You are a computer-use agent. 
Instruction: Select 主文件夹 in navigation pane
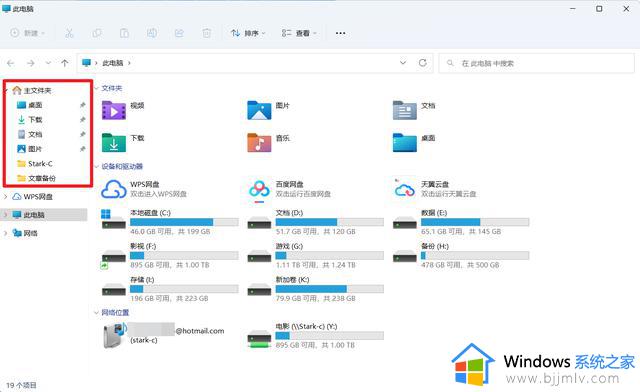(37, 90)
